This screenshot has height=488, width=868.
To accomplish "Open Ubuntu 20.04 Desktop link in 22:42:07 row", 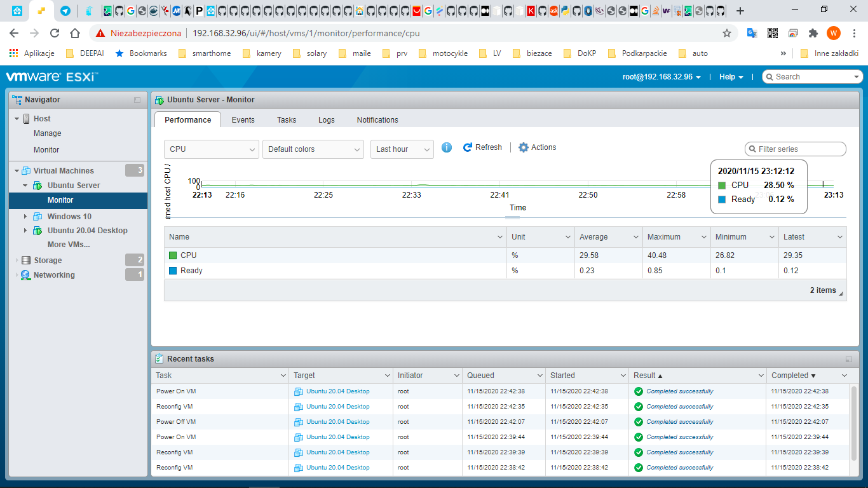I will 337,422.
